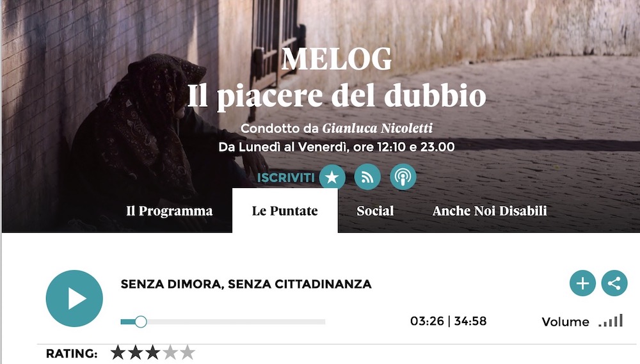Play the Senza Dimora episode
This screenshot has width=640, height=364.
(74, 298)
